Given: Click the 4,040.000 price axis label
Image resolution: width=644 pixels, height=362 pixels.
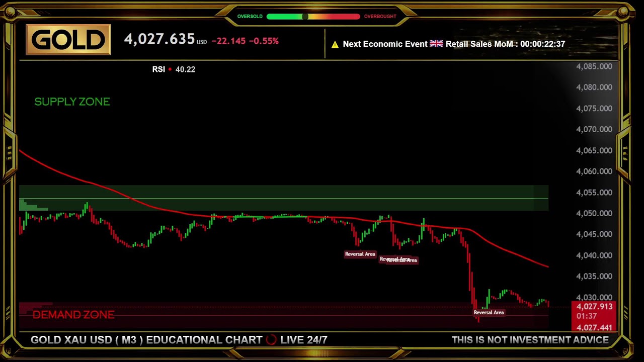Looking at the screenshot, I should 594,255.
